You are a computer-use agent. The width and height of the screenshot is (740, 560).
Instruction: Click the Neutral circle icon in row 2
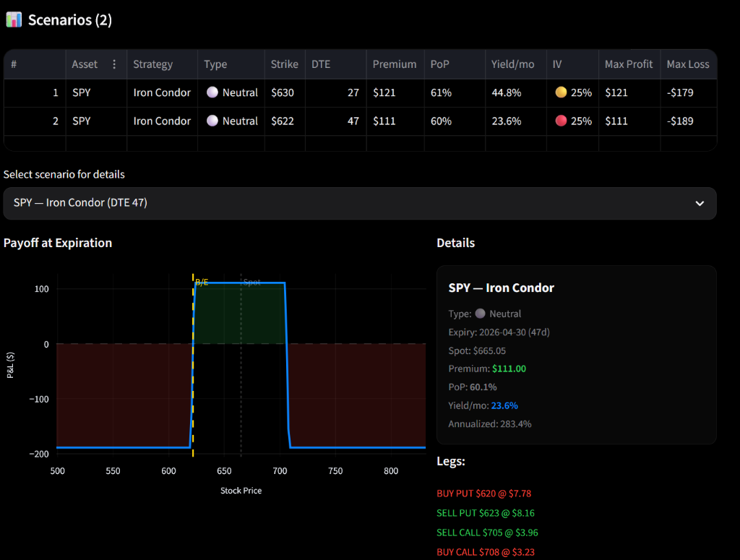212,121
